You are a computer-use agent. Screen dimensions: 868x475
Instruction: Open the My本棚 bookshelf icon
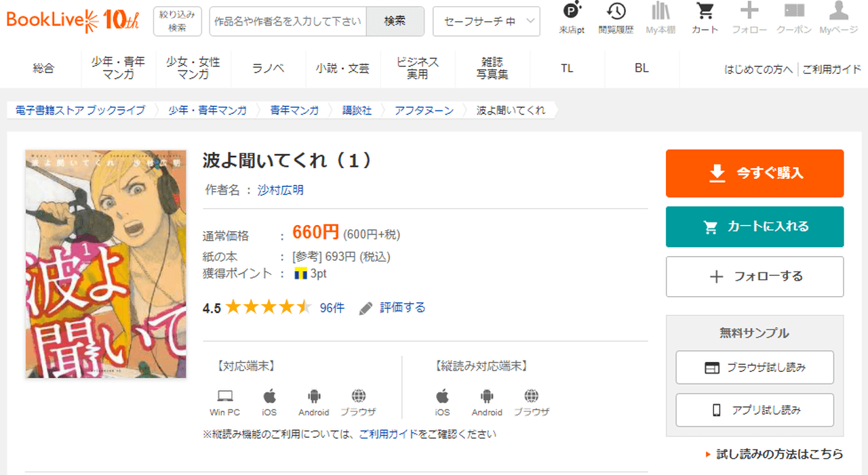point(660,12)
